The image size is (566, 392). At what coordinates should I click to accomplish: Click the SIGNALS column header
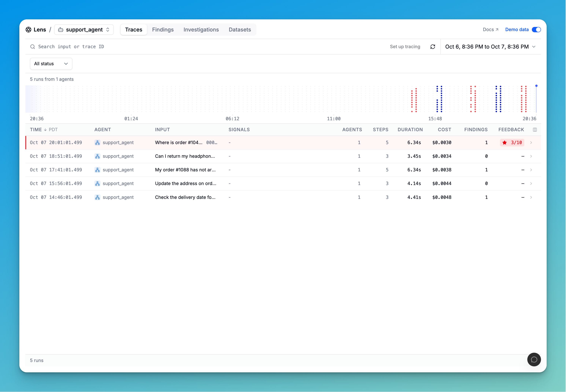tap(239, 130)
